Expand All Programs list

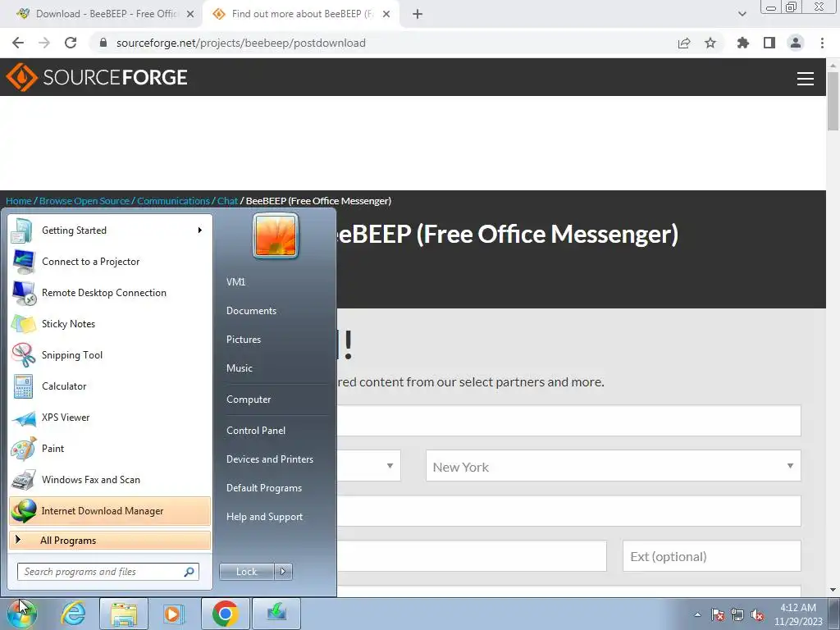pyautogui.click(x=110, y=541)
